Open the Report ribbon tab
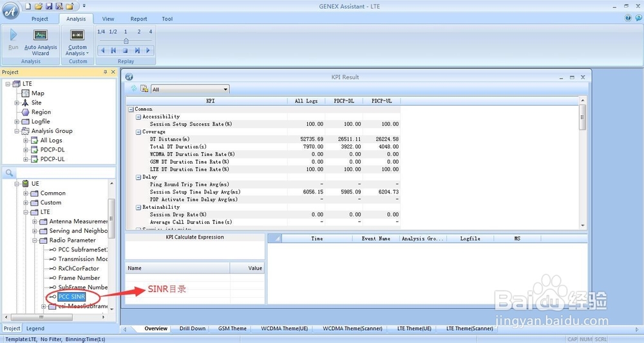This screenshot has height=343, width=644. pos(139,19)
